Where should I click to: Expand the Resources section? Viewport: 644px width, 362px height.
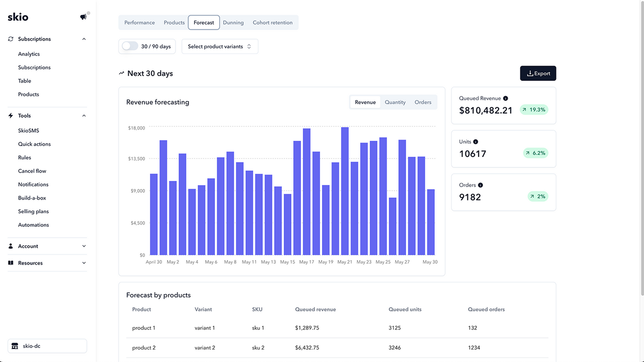pyautogui.click(x=84, y=262)
